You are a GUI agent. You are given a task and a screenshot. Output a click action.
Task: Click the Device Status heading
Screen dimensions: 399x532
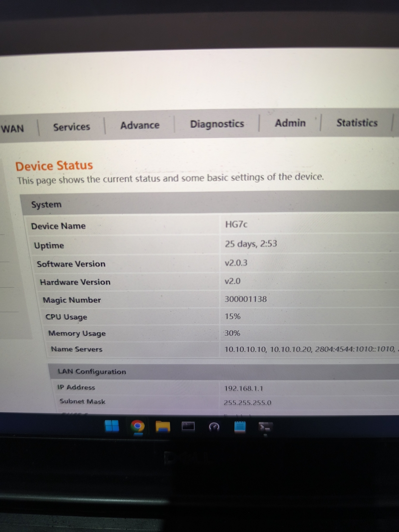(54, 166)
